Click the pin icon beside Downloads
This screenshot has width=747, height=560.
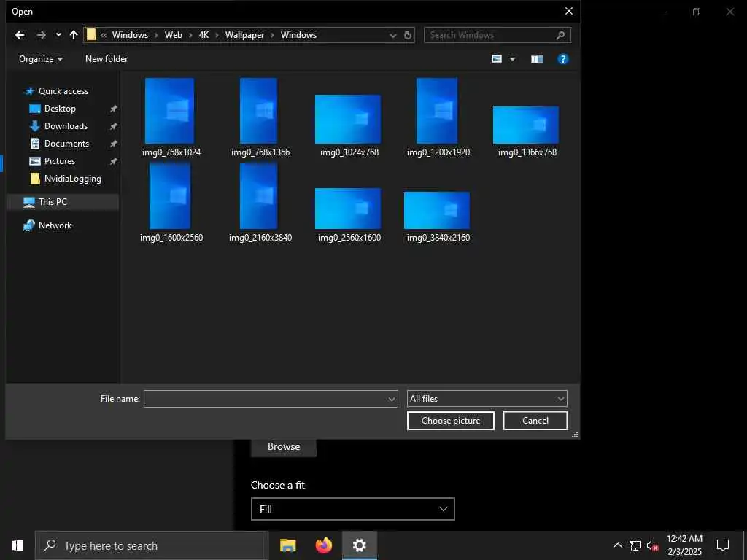point(113,126)
